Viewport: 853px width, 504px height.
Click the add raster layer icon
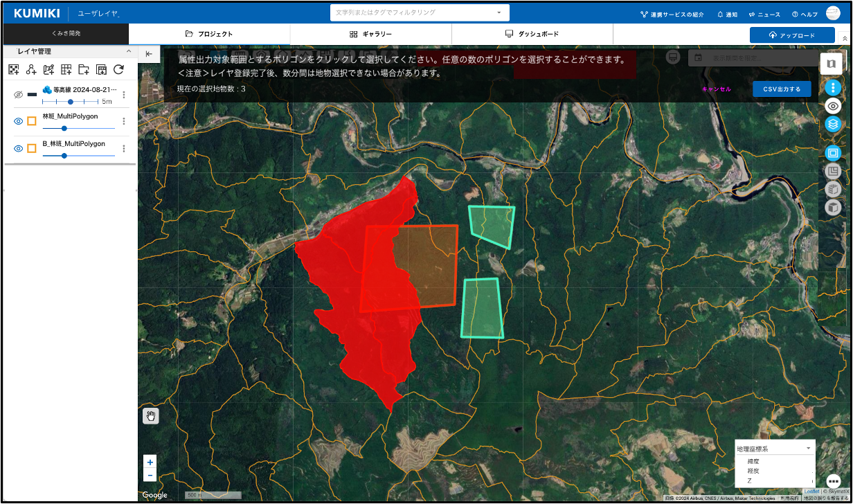[x=13, y=69]
